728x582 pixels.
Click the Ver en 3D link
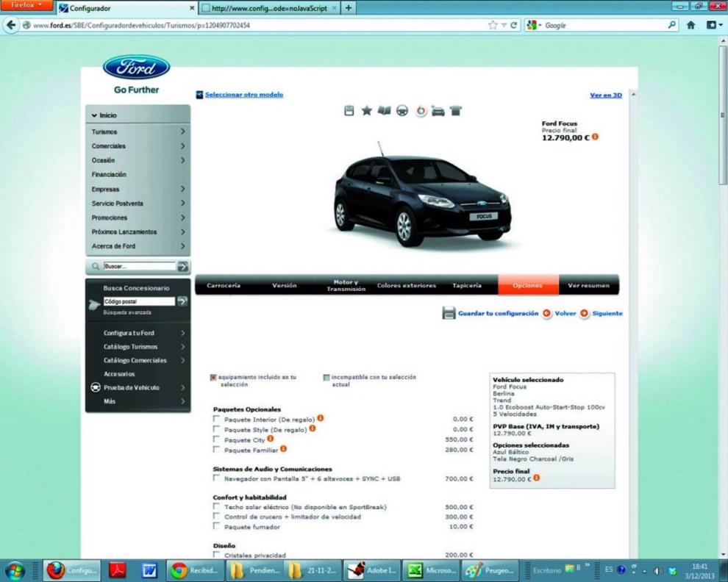pos(606,95)
